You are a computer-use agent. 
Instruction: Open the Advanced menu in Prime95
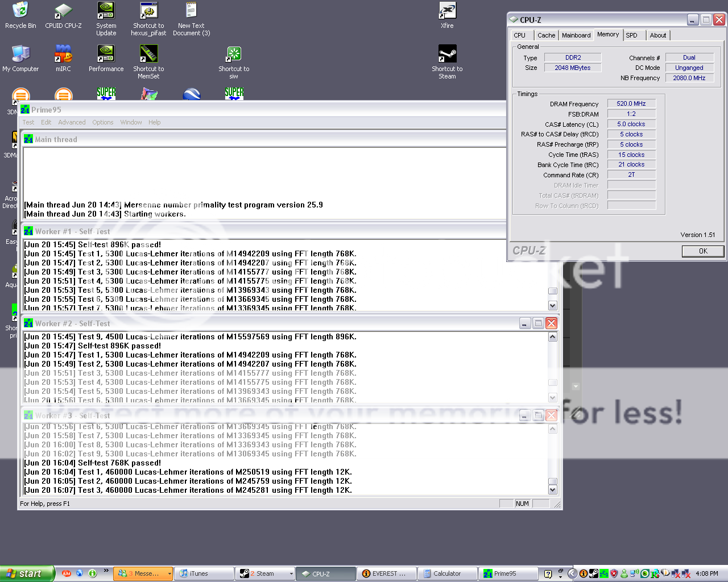pos(72,122)
